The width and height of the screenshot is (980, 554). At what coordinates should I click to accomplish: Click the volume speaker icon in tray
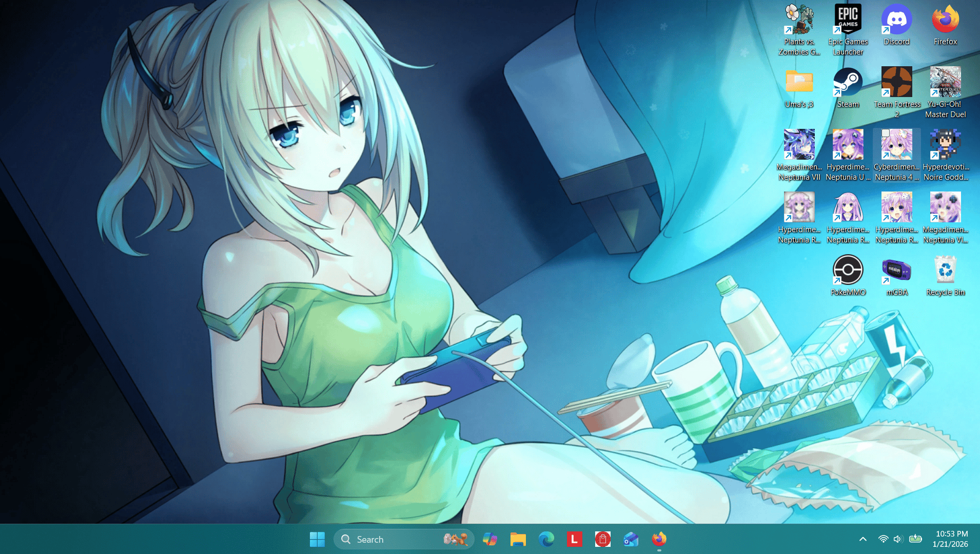(x=897, y=539)
